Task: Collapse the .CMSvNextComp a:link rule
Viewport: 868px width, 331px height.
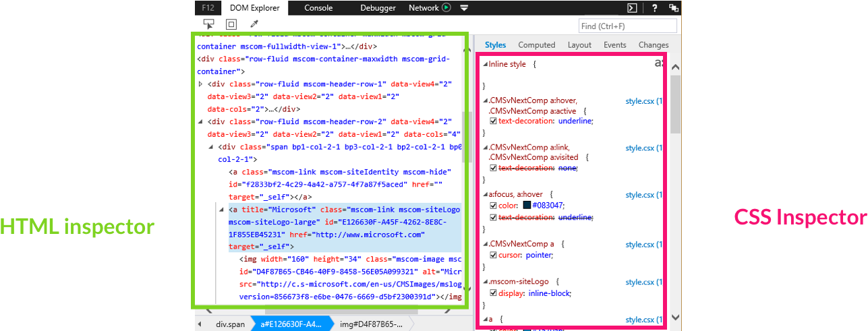Action: coord(486,148)
